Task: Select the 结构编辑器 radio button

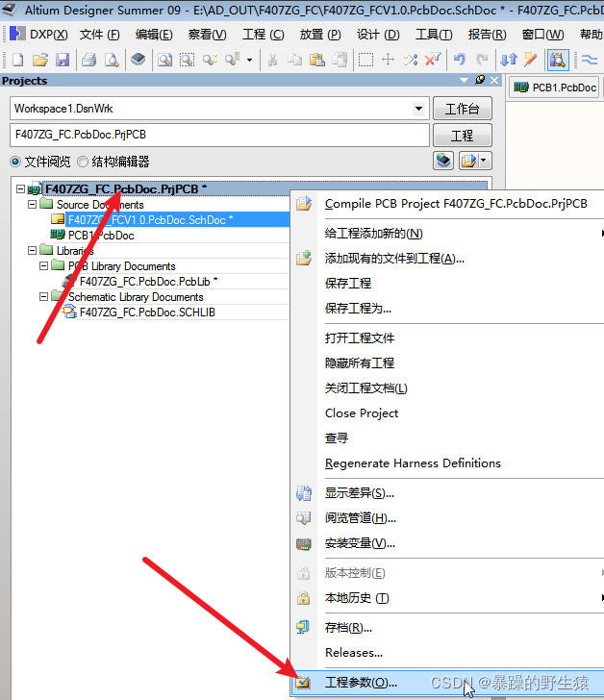Action: click(83, 162)
